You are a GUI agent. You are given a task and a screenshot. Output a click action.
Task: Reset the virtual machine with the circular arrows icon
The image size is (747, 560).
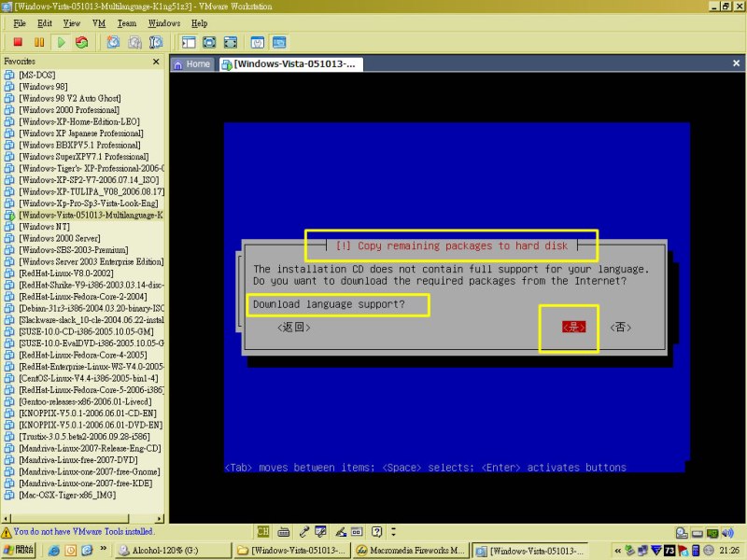coord(82,42)
